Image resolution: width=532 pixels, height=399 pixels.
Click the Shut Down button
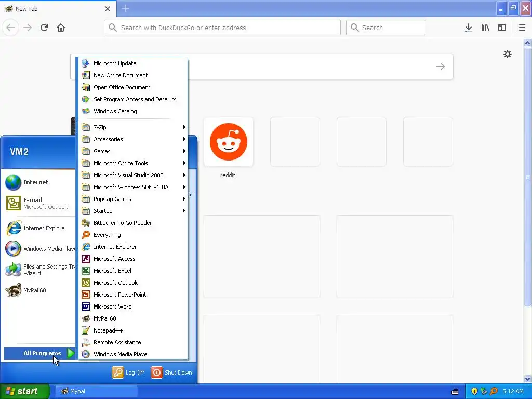point(171,373)
